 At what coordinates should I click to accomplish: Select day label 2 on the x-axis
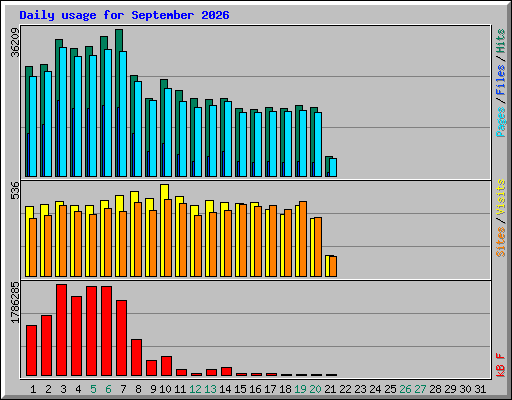coord(48,389)
